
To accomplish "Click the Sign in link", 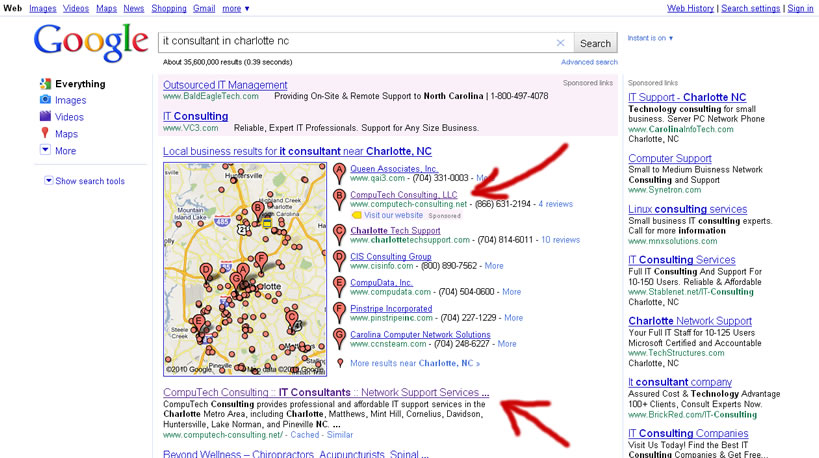I will pyautogui.click(x=800, y=8).
